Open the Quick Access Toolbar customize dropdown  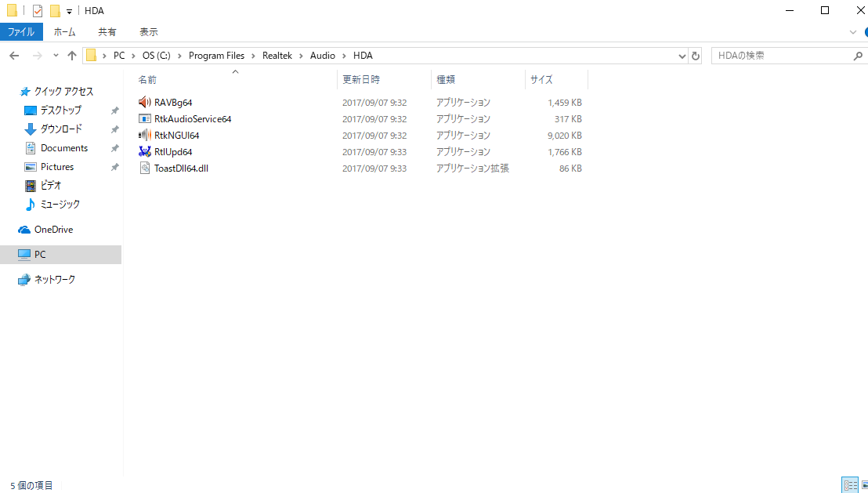69,11
